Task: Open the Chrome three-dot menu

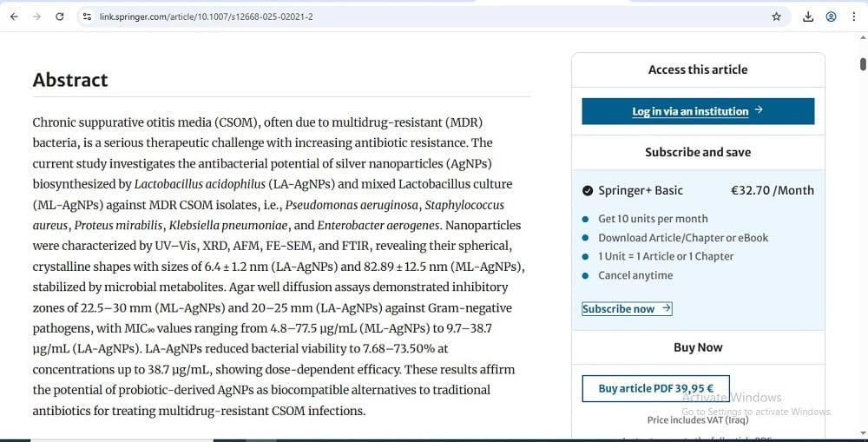Action: (853, 16)
